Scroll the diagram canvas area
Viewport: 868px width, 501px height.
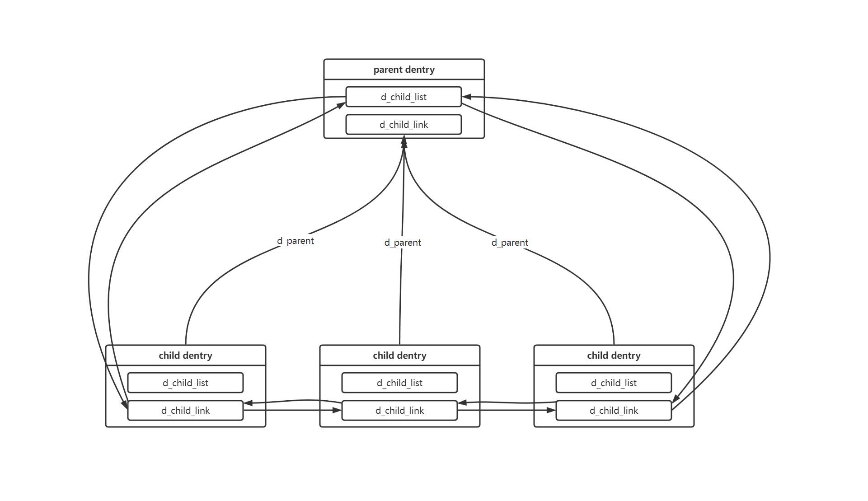(x=434, y=250)
